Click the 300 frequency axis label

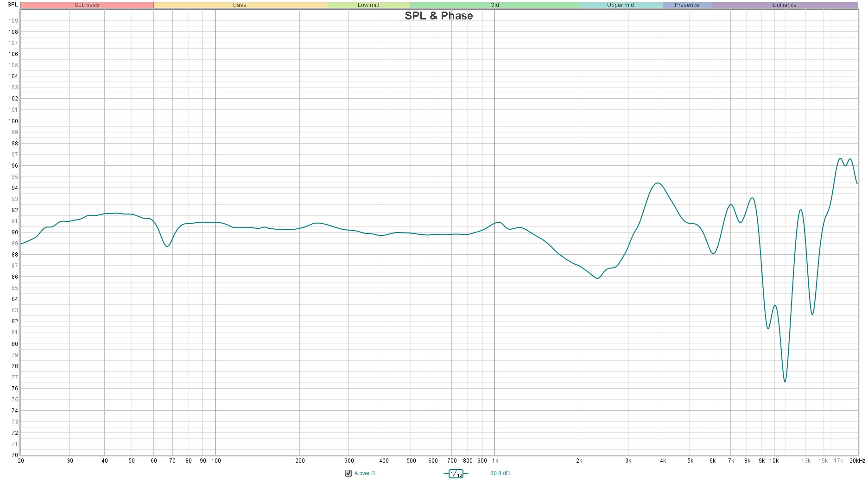(349, 461)
